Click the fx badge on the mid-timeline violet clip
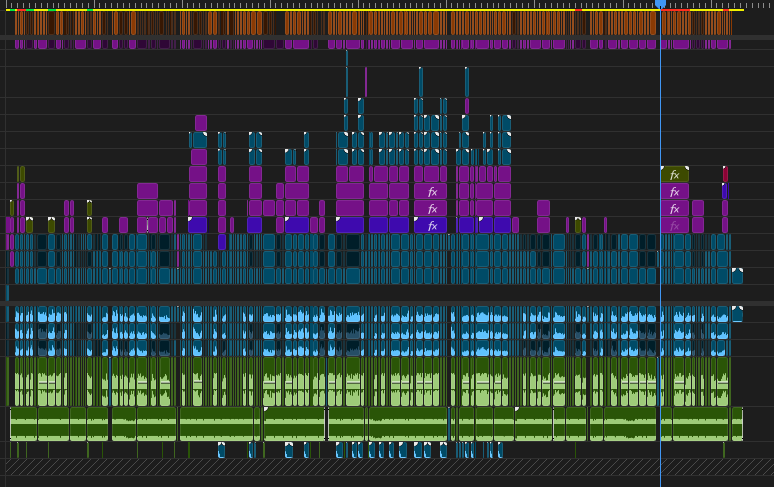The width and height of the screenshot is (774, 487). (432, 226)
